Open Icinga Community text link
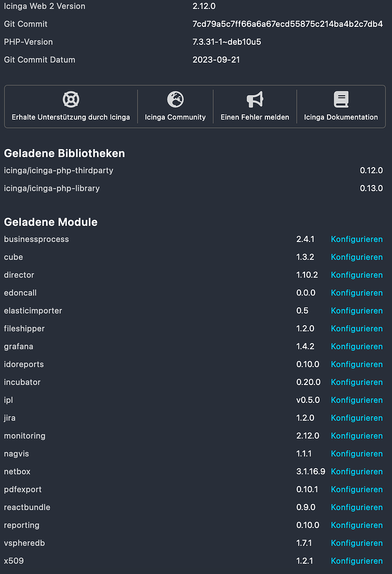Viewport: 392px width, 574px height. click(175, 117)
